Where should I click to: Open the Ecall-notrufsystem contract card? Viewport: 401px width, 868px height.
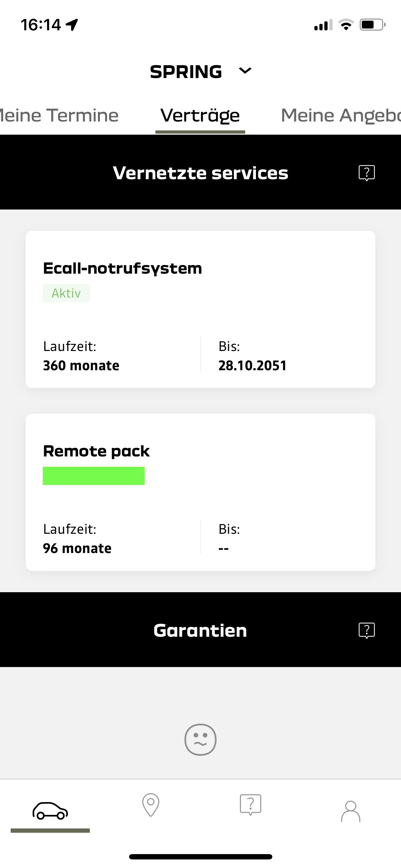pos(200,309)
